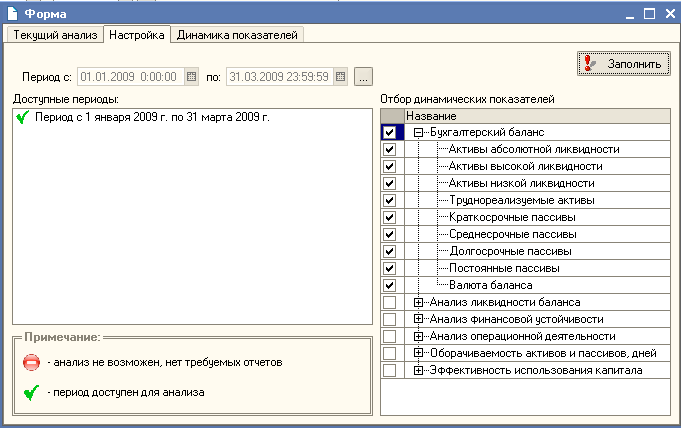Viewport: 681px width, 428px height.
Task: Expand Анализ финансовой устойчивости node
Action: coord(418,319)
